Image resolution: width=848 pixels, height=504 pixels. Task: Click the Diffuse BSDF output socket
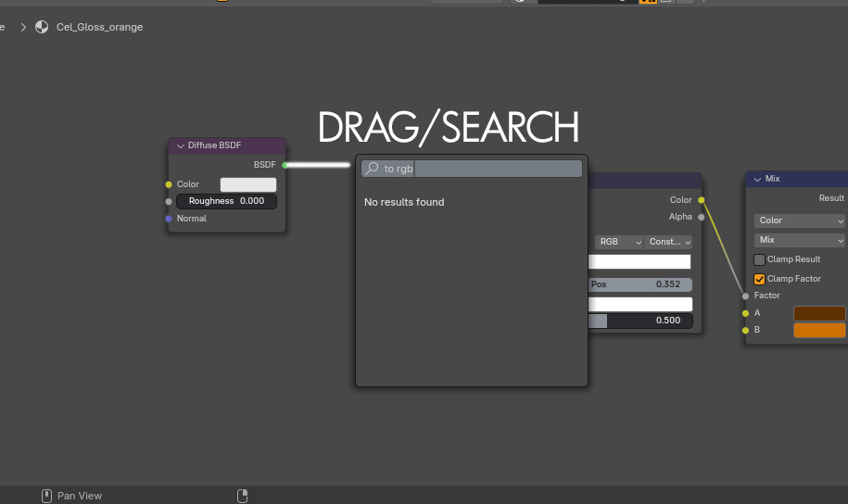coord(285,165)
